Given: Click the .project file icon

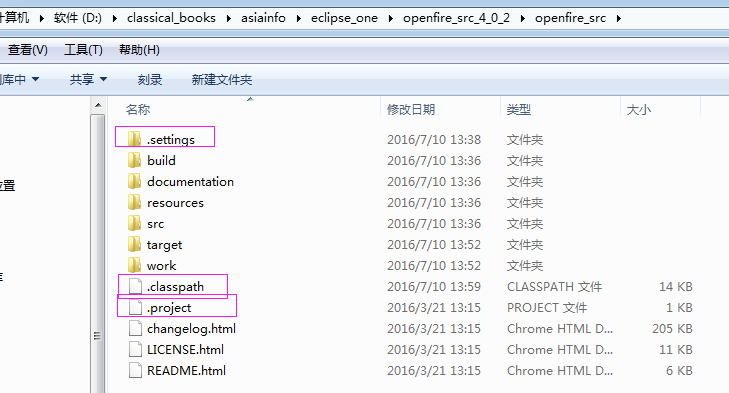Looking at the screenshot, I should (135, 307).
